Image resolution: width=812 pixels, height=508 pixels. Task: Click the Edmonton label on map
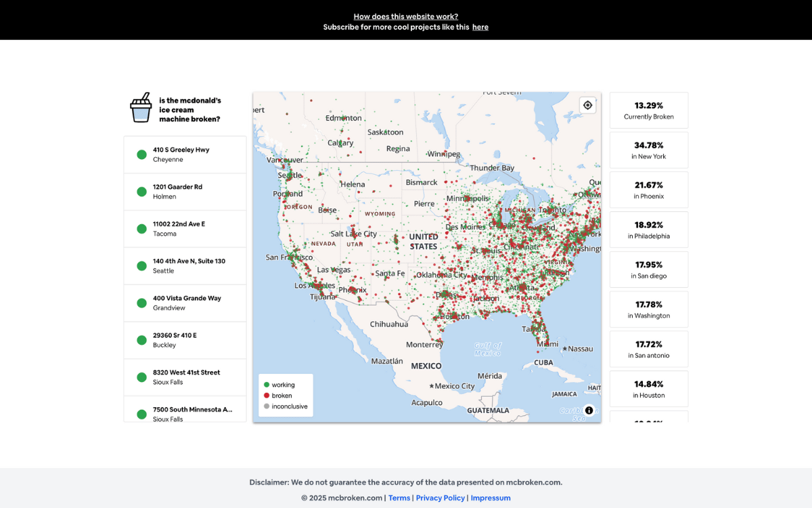click(344, 118)
